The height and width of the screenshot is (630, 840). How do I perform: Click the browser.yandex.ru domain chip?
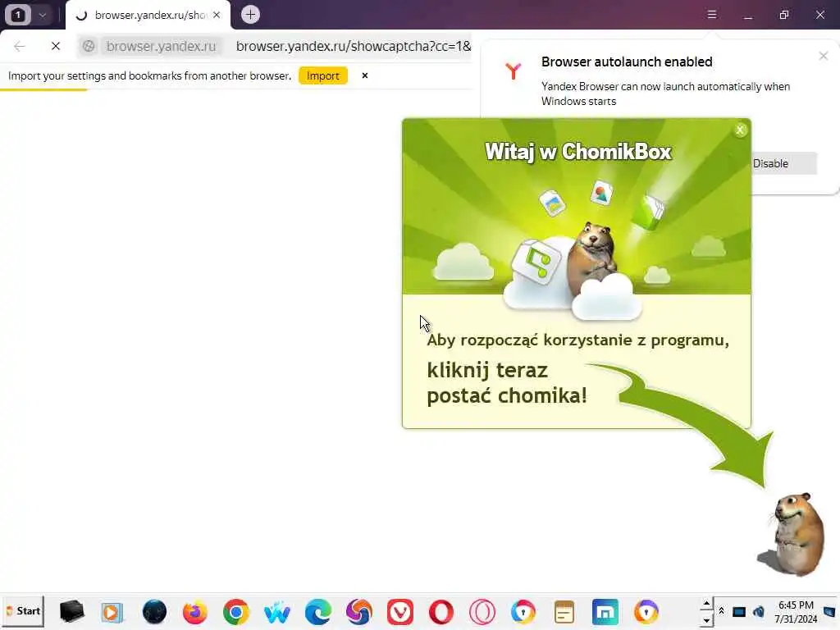click(x=161, y=46)
